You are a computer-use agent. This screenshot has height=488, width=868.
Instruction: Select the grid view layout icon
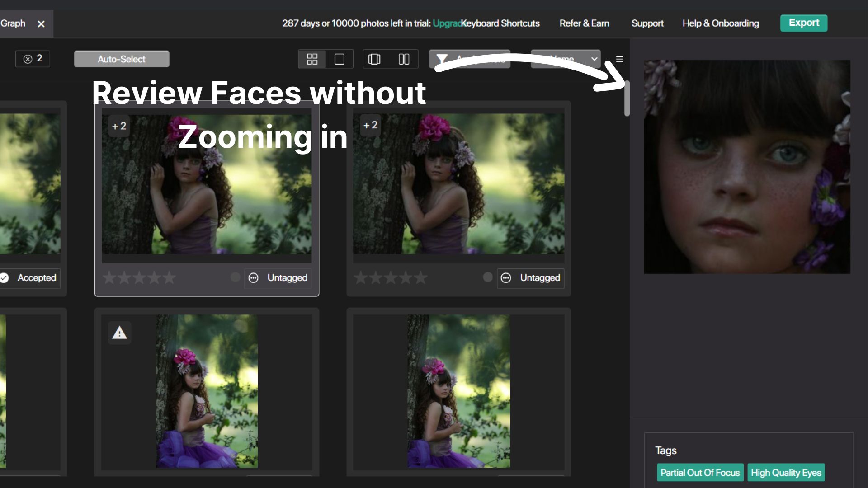[x=312, y=59]
